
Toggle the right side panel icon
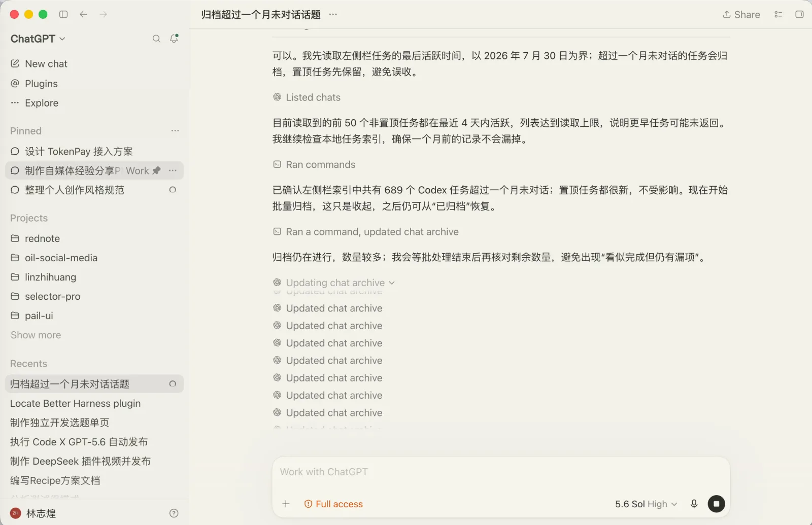[x=799, y=14]
